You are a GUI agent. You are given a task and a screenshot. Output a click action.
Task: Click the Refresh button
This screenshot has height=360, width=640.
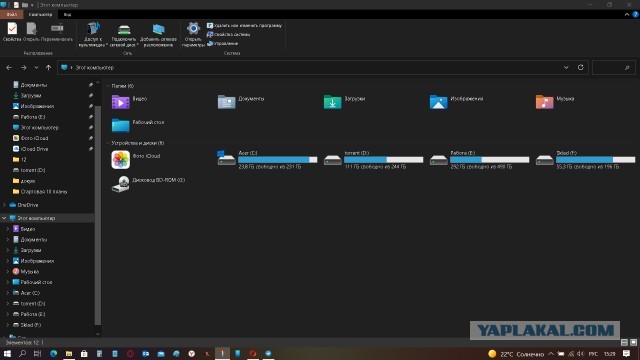(580, 67)
